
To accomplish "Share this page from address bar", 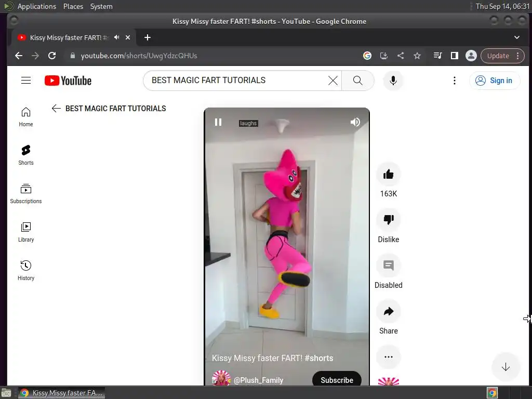I will (x=401, y=56).
